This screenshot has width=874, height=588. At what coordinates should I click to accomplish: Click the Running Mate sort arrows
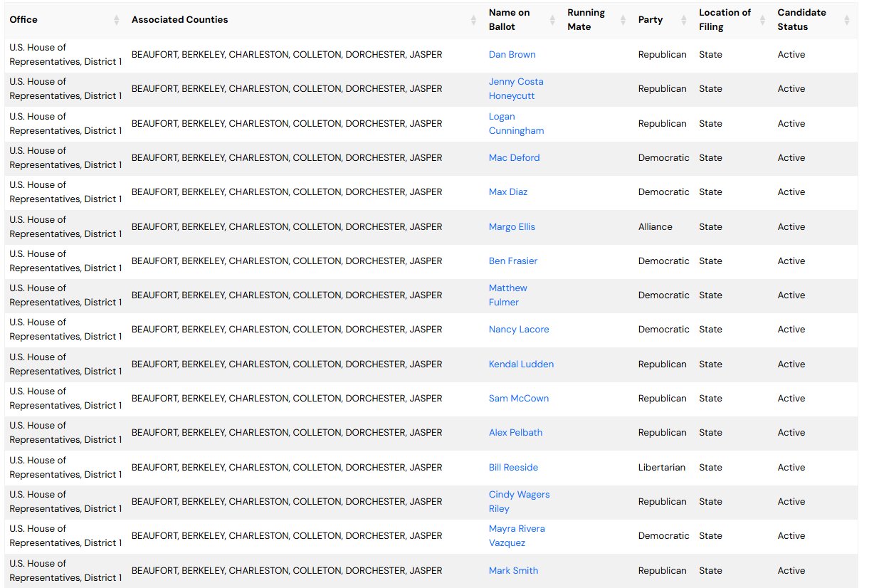tap(623, 20)
